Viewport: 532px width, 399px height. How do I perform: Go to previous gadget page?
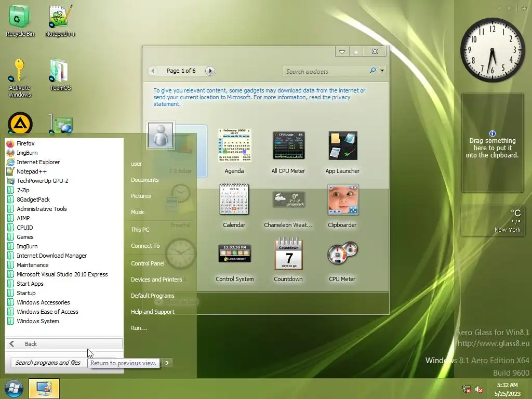[153, 71]
